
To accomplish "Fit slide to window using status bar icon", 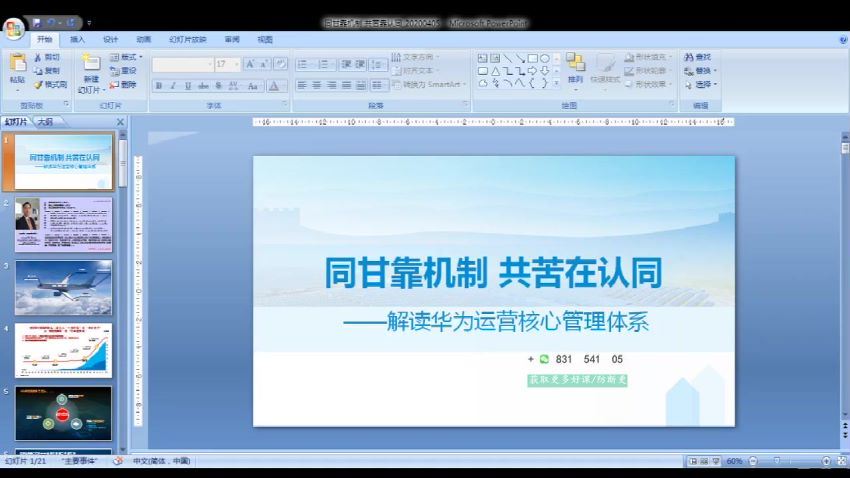I will coord(841,461).
